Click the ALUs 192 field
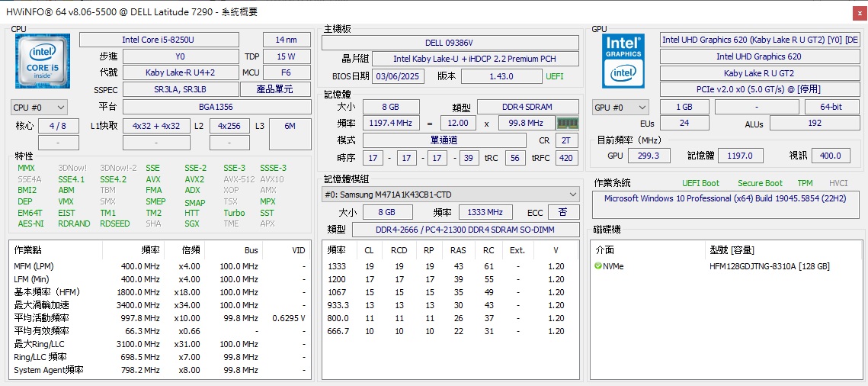 (x=815, y=123)
